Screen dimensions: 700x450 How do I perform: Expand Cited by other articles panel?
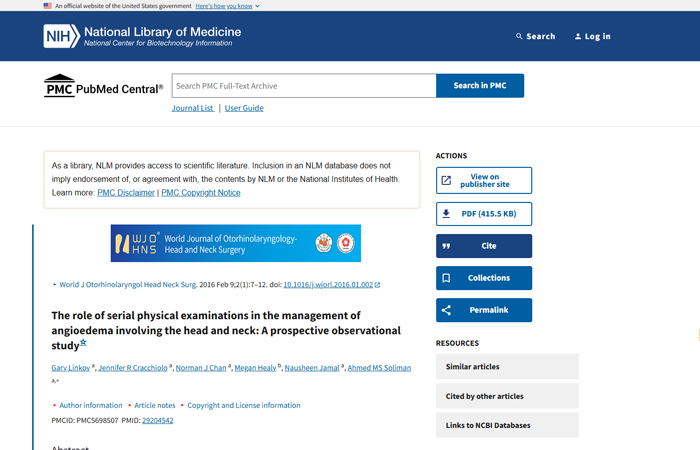coord(507,396)
